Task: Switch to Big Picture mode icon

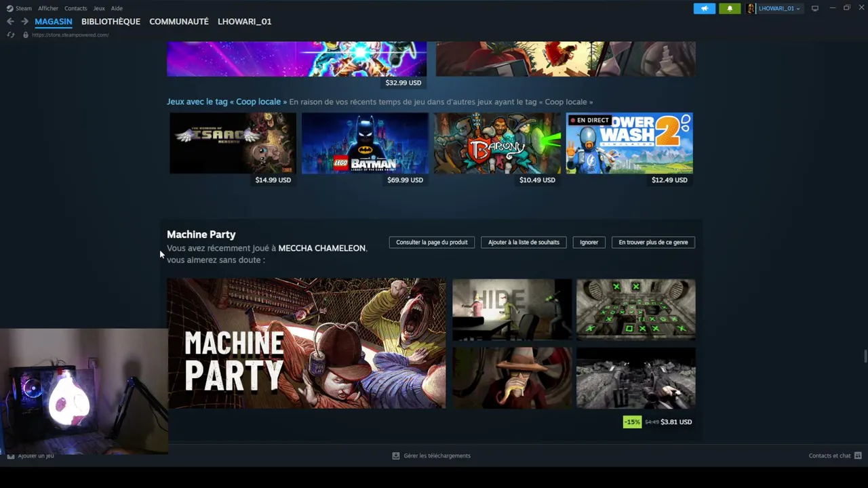Action: pos(815,8)
